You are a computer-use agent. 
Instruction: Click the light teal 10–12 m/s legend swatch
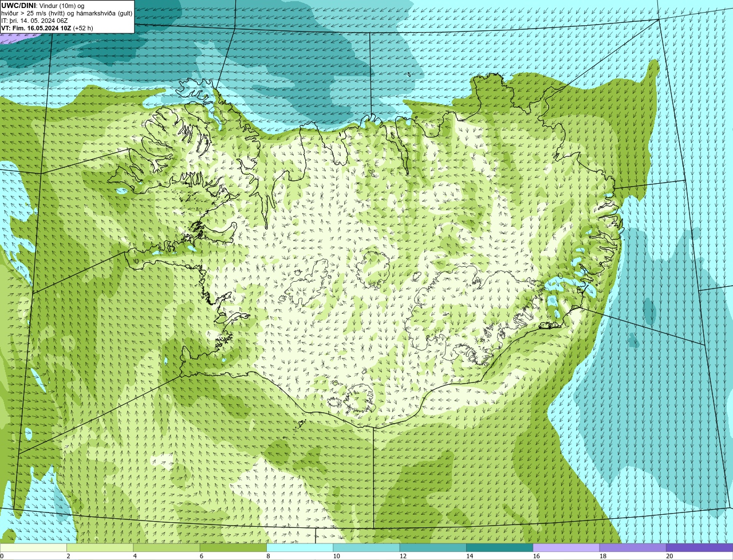click(x=366, y=547)
